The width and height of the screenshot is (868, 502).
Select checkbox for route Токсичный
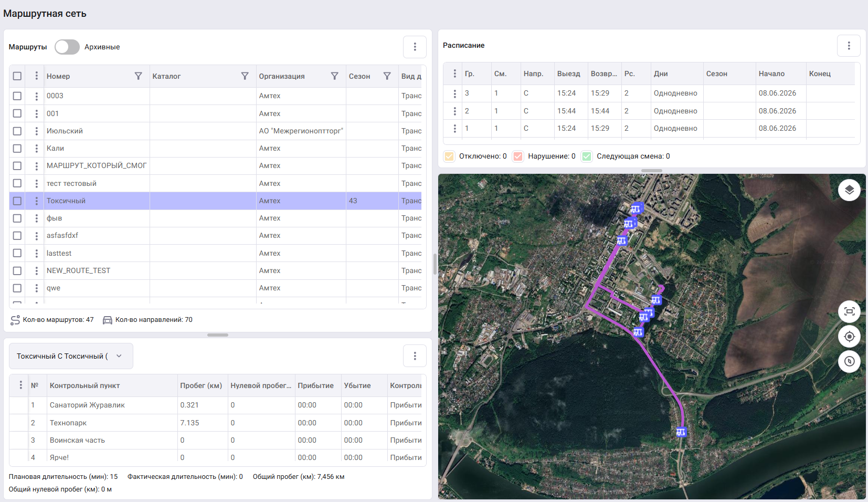pos(17,201)
